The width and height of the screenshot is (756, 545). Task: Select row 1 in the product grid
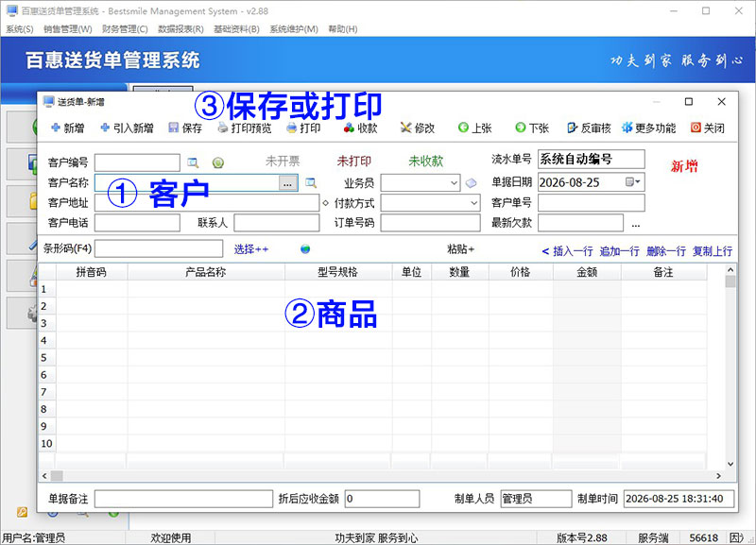click(46, 289)
